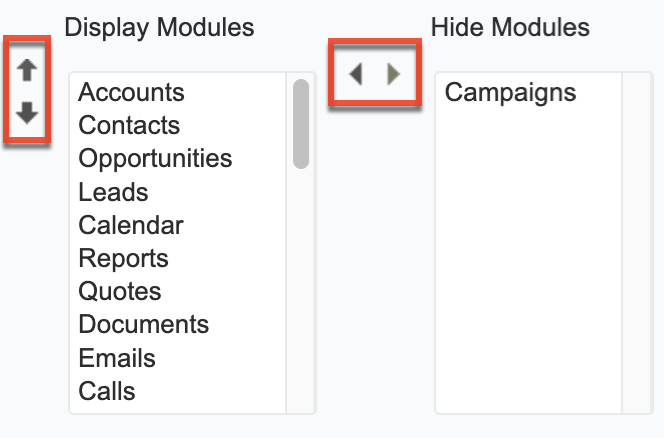Select Campaigns in Hide Modules list
The height and width of the screenshot is (438, 664).
pyautogui.click(x=510, y=93)
